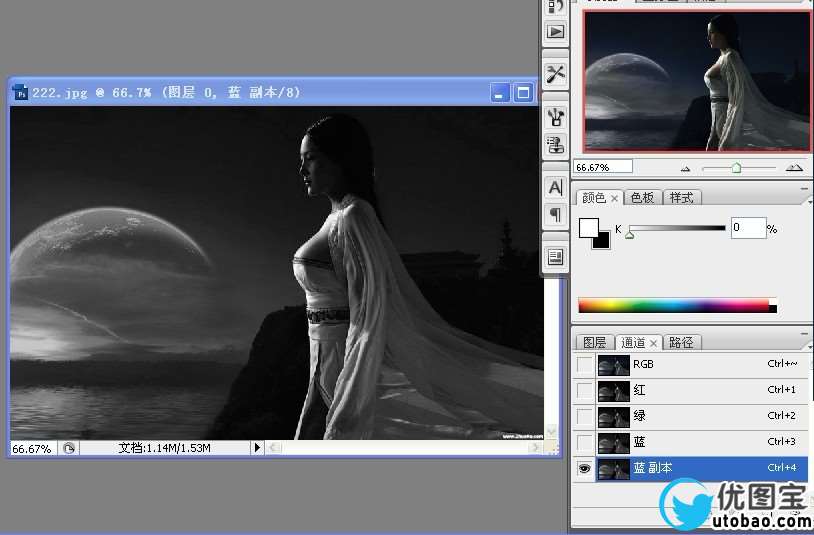The height and width of the screenshot is (535, 814).
Task: Switch to the 路径 tab
Action: pos(681,342)
